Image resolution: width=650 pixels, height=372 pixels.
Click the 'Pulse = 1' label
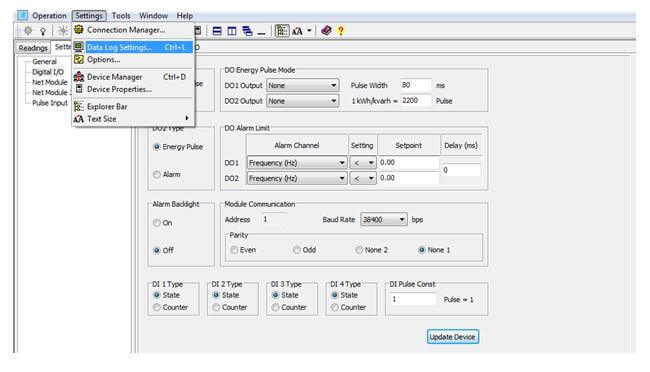coord(458,299)
